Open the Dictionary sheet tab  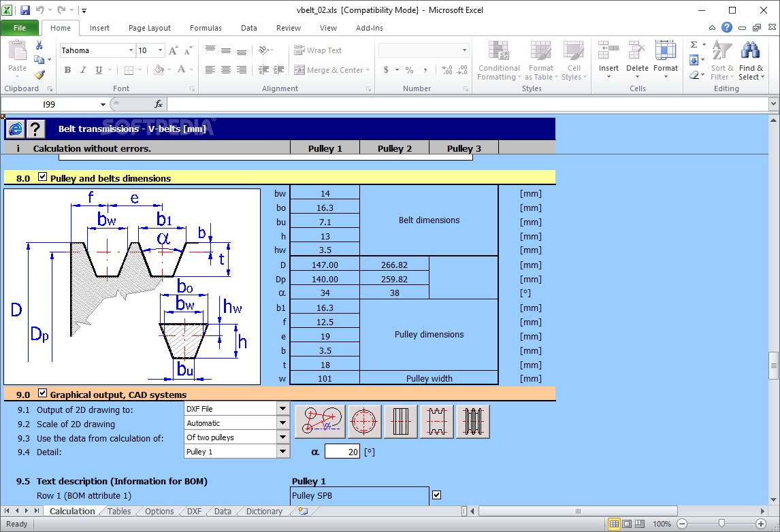pos(264,511)
